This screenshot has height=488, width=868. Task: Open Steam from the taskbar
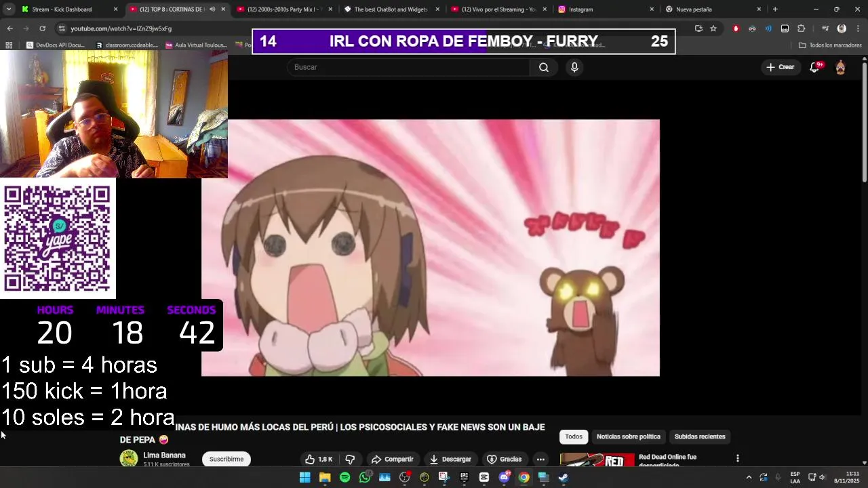click(564, 477)
